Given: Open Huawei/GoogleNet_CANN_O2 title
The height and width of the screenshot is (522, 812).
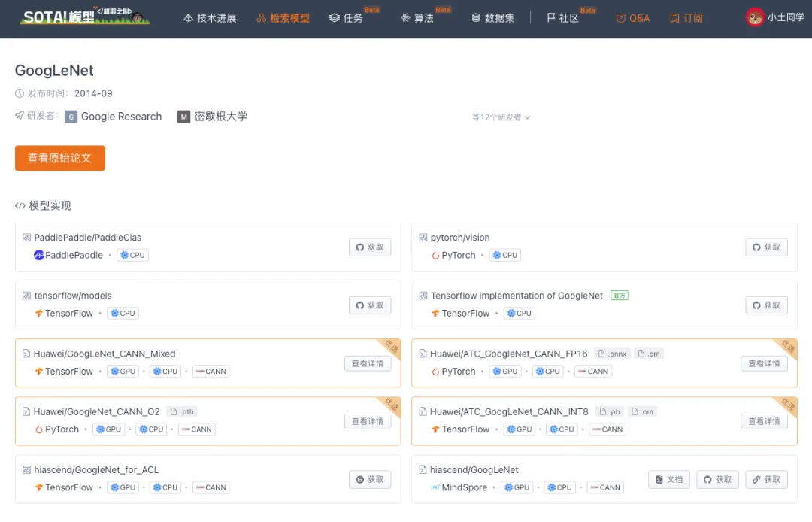Looking at the screenshot, I should [x=97, y=411].
